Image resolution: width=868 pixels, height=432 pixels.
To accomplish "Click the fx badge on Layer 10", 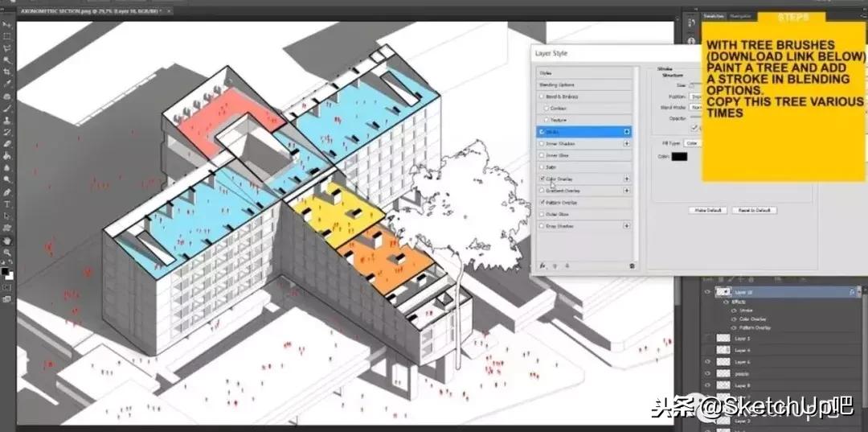I will tap(851, 292).
